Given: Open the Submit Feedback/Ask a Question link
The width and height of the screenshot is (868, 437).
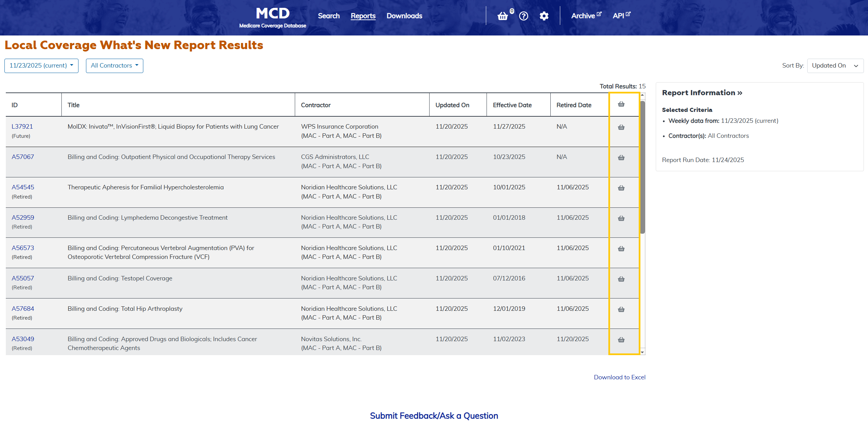Looking at the screenshot, I should [x=434, y=416].
